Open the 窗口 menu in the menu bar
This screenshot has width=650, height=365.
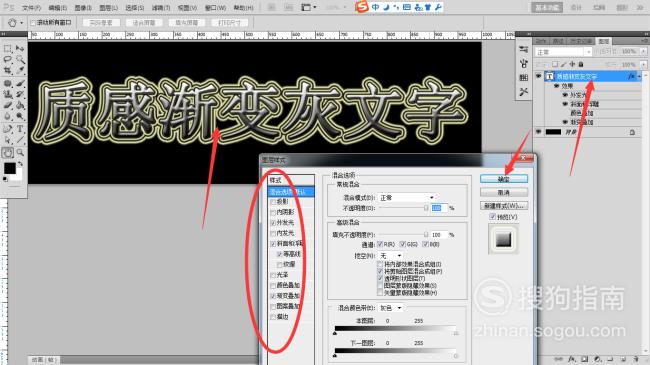point(216,8)
